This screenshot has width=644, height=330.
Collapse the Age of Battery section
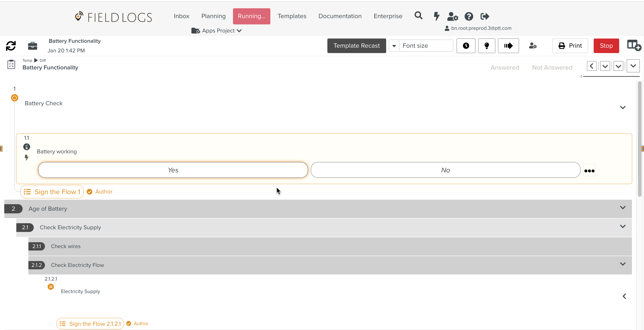(x=623, y=208)
